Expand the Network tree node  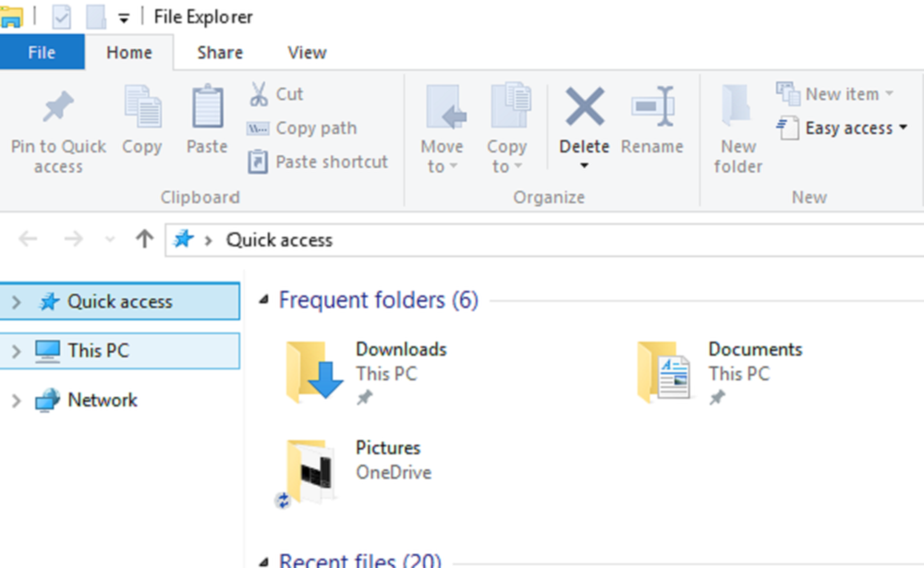tap(17, 401)
